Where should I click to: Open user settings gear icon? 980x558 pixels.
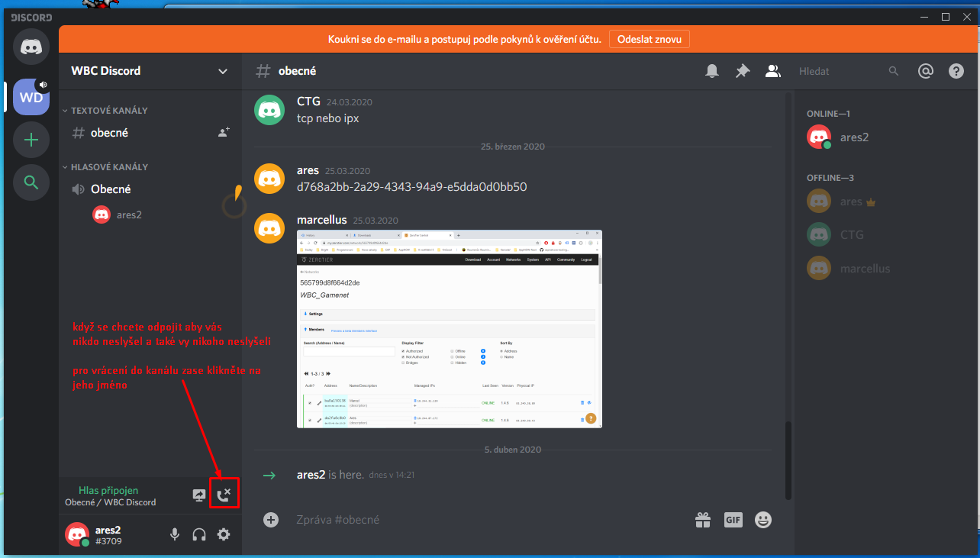pos(224,535)
